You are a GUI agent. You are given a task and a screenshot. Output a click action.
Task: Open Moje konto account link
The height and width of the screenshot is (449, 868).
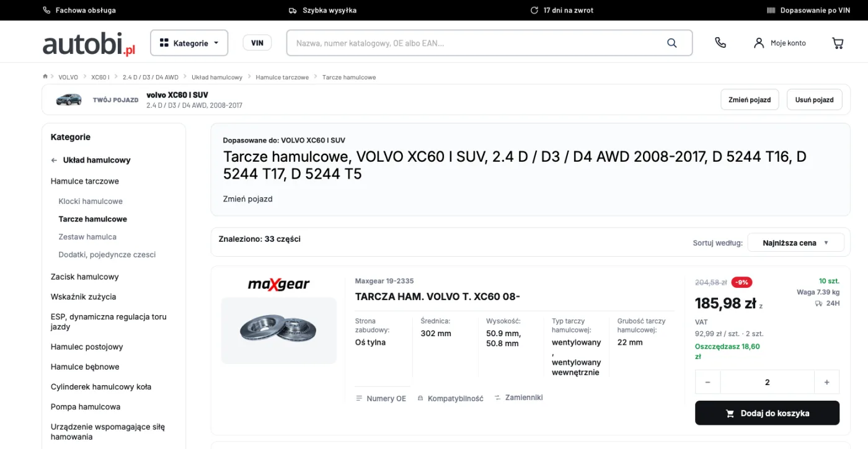(780, 43)
